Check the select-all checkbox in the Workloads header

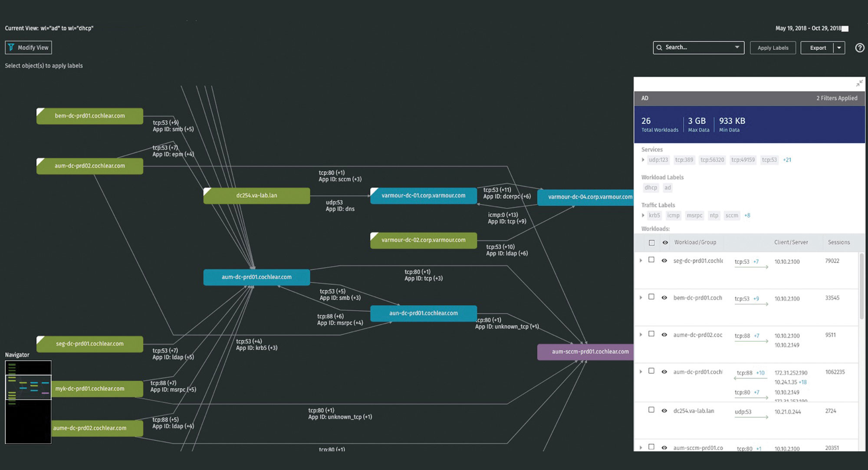pyautogui.click(x=652, y=242)
